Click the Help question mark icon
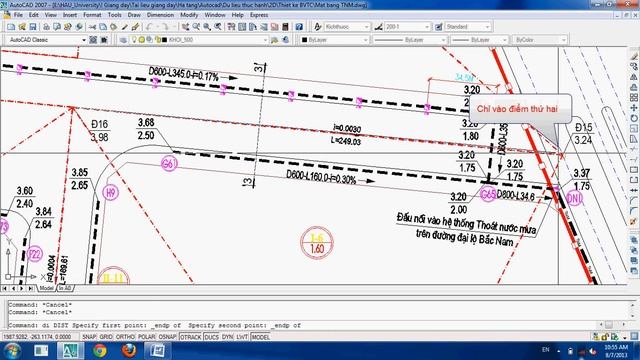 pyautogui.click(x=299, y=27)
